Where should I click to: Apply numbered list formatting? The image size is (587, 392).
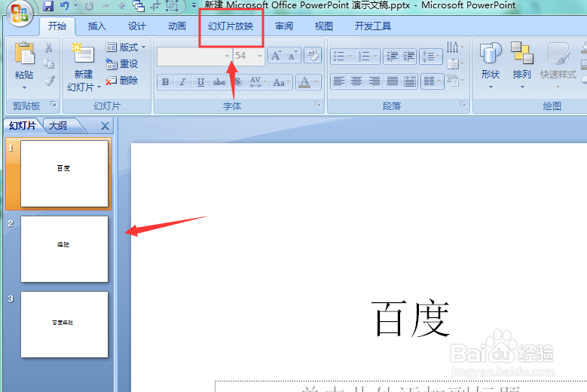364,57
